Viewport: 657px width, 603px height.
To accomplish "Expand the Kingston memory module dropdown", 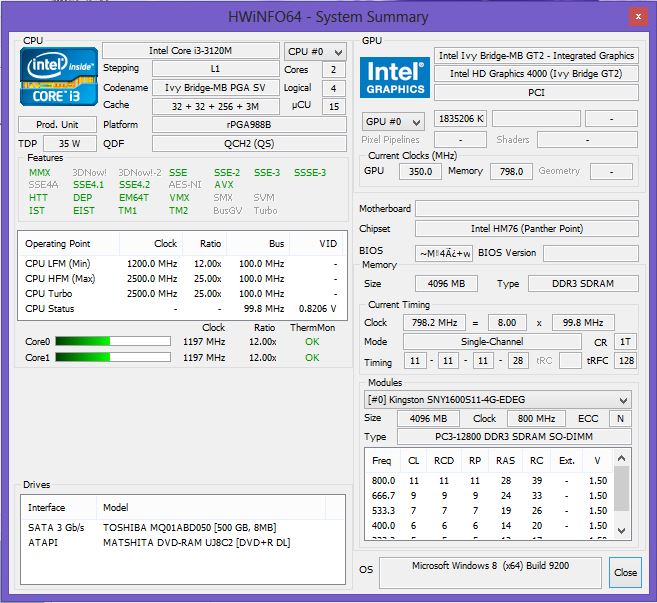I will point(498,400).
